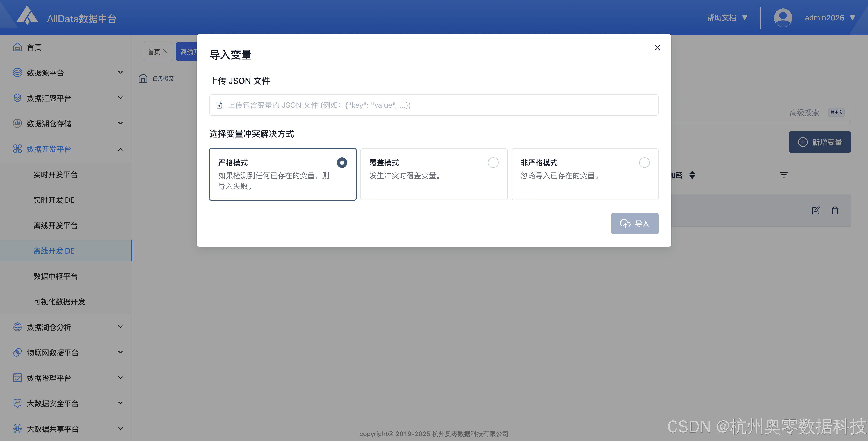Image resolution: width=868 pixels, height=441 pixels.
Task: Select the 严格模式 radio option
Action: click(342, 163)
